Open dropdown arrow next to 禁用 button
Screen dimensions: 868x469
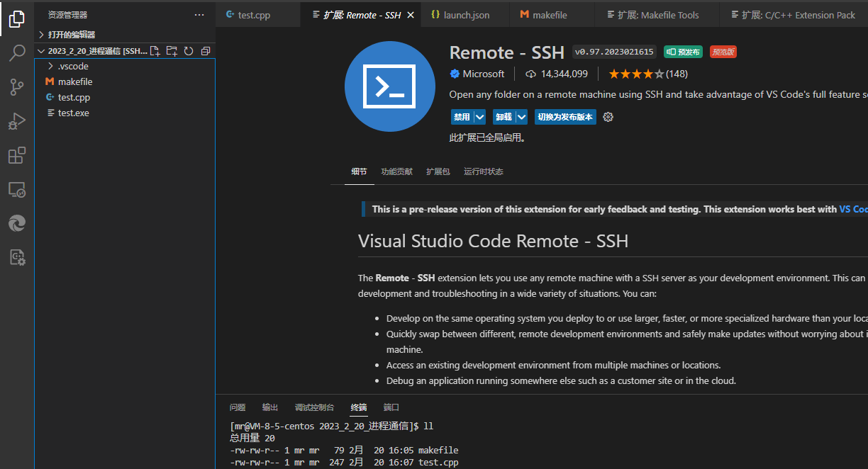click(x=480, y=117)
